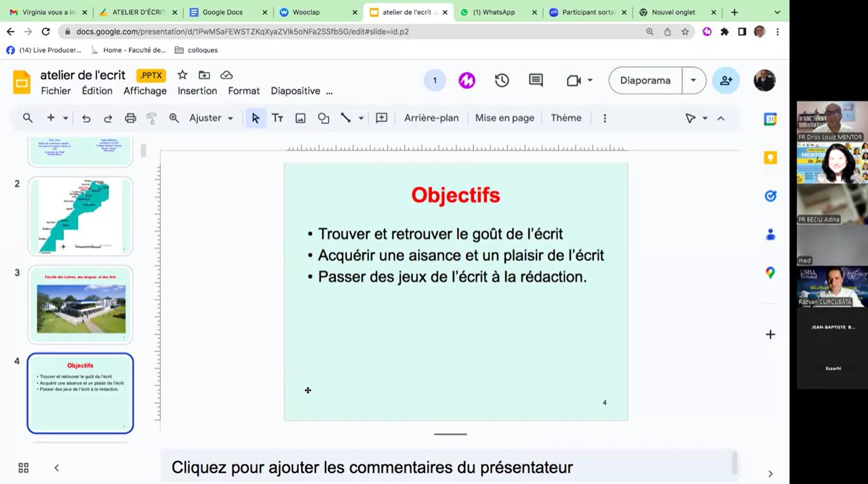868x484 pixels.
Task: Click the undo arrow in toolbar
Action: 86,118
